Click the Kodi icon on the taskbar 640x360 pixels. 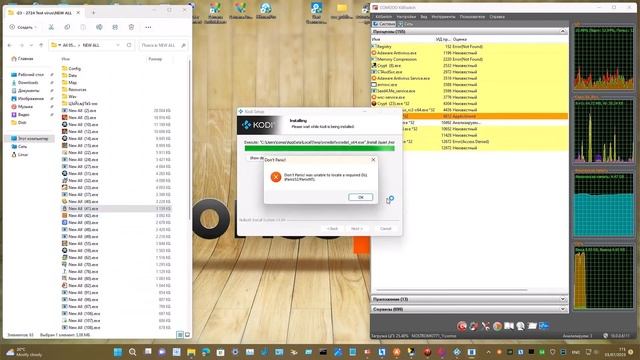tap(457, 352)
